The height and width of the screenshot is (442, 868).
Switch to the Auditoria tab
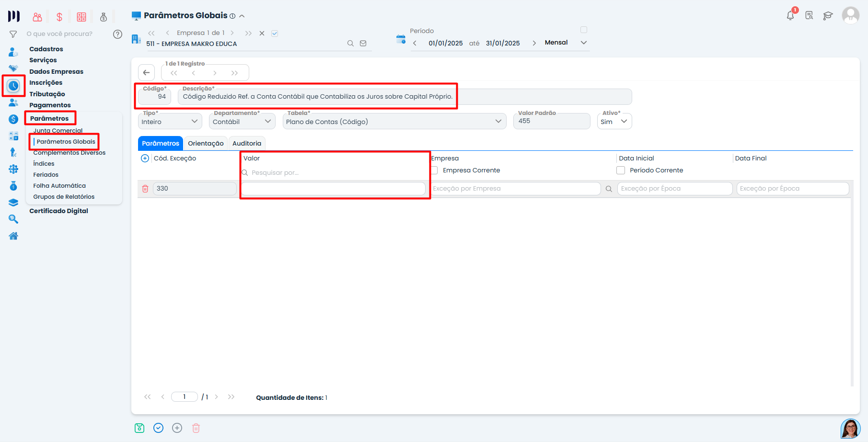[247, 144]
